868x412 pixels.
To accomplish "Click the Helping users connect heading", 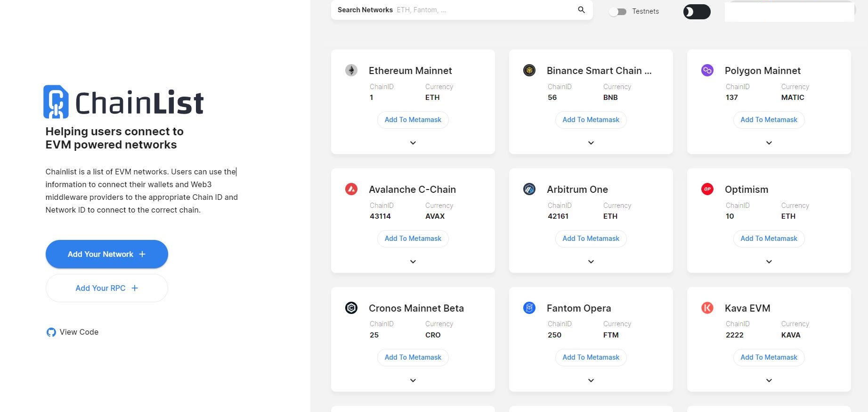I will (114, 138).
